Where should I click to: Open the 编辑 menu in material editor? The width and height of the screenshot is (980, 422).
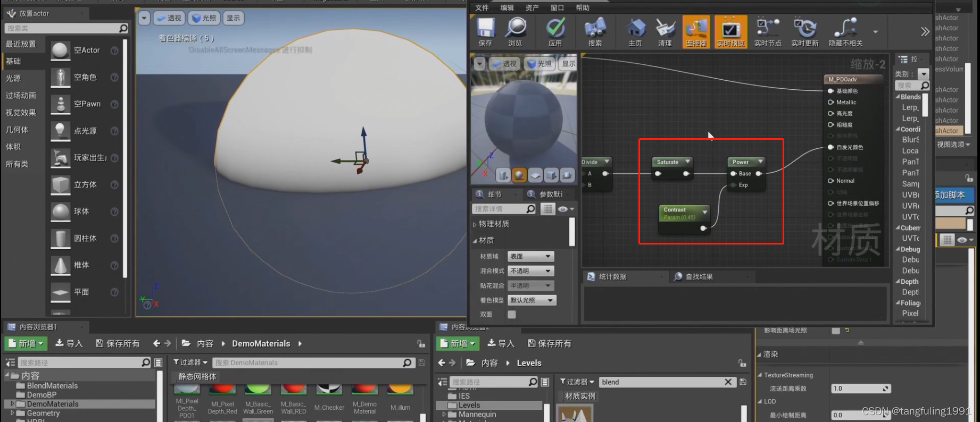(507, 7)
